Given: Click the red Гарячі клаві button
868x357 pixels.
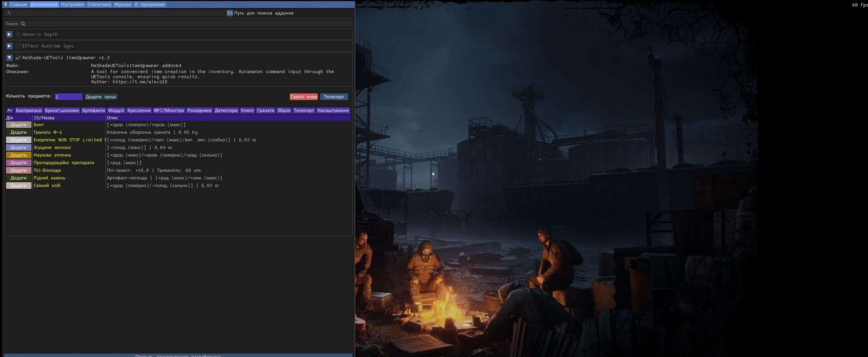Looking at the screenshot, I should pyautogui.click(x=303, y=97).
